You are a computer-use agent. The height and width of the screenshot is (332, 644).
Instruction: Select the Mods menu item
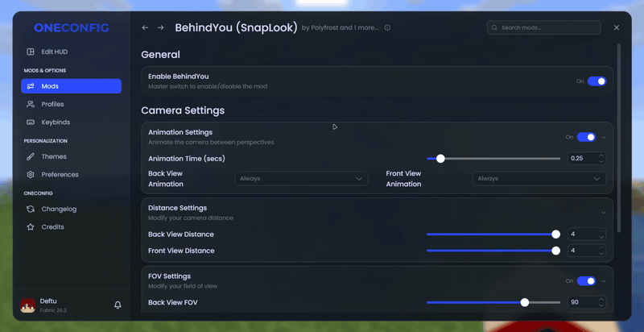point(71,86)
